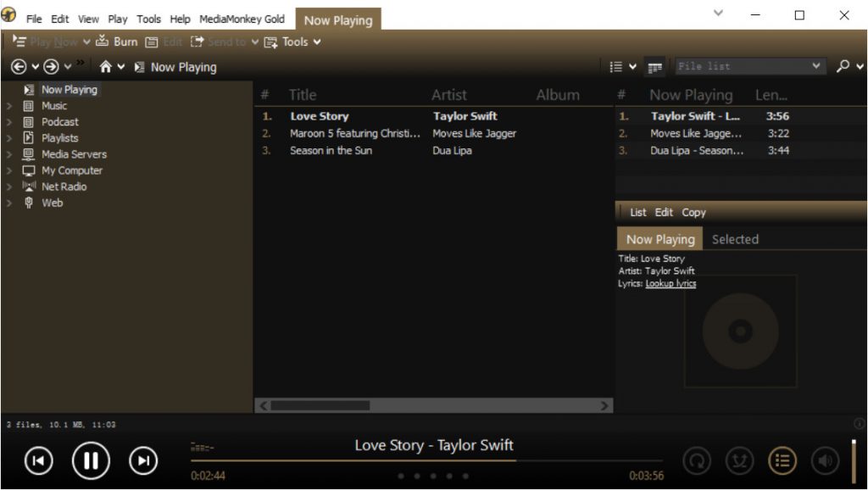Click the back navigation arrow
The width and height of the screenshot is (868, 490).
coord(19,67)
